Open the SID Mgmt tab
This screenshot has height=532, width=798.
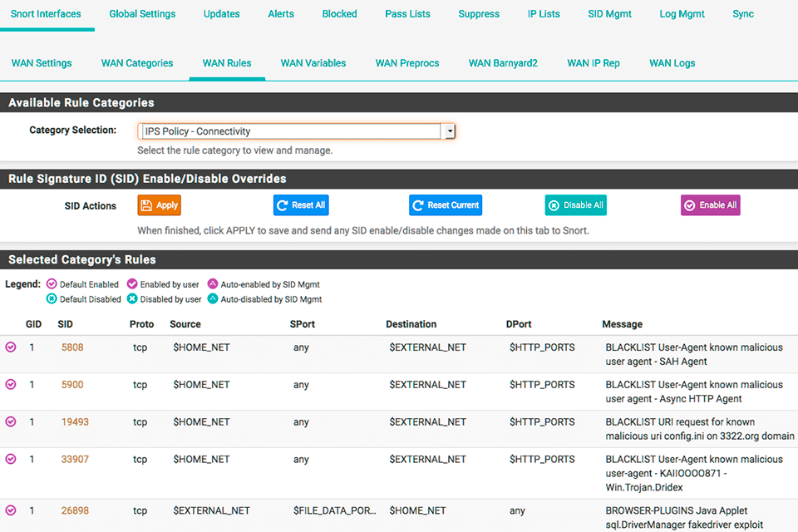(609, 14)
